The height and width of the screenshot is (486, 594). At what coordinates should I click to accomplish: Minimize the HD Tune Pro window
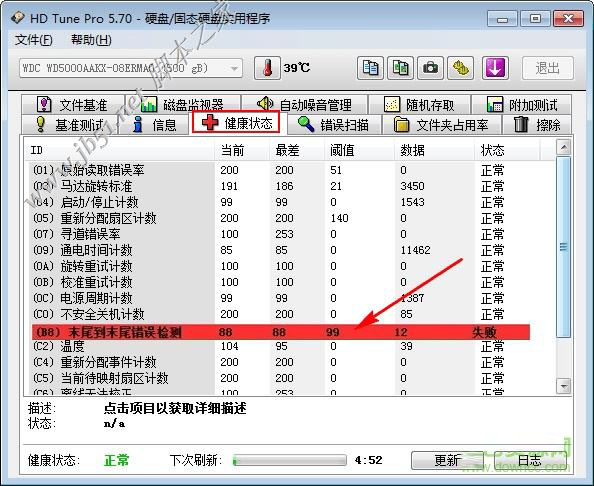[x=502, y=18]
